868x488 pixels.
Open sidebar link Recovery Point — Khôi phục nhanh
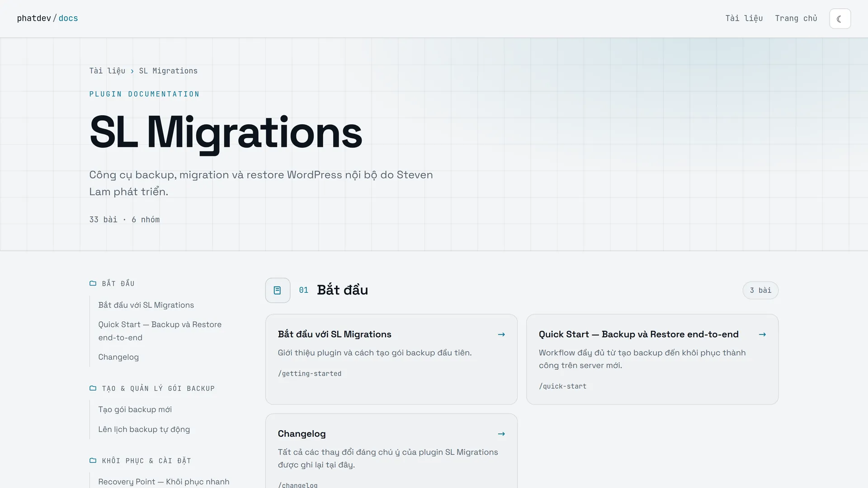164,482
